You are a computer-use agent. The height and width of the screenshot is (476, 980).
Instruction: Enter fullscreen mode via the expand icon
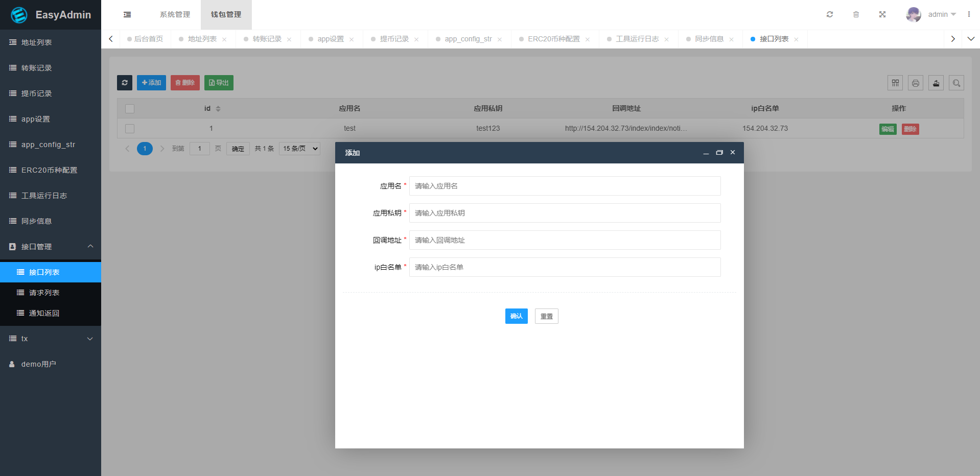882,14
